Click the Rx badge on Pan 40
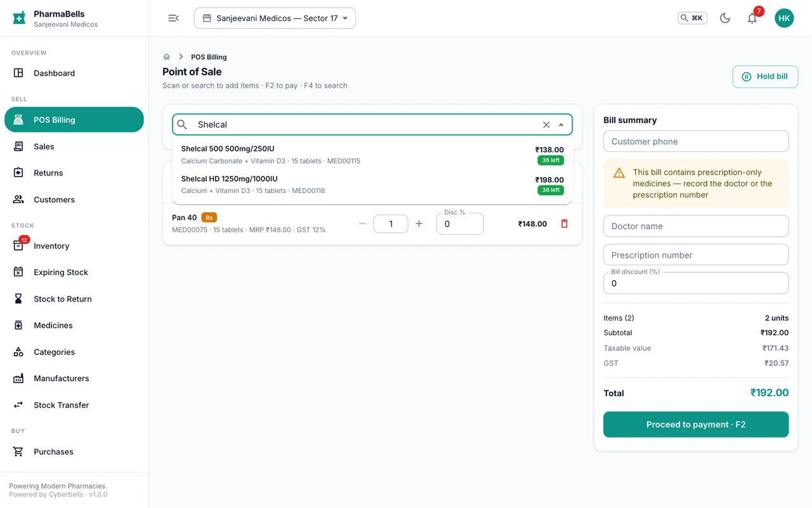 (209, 217)
